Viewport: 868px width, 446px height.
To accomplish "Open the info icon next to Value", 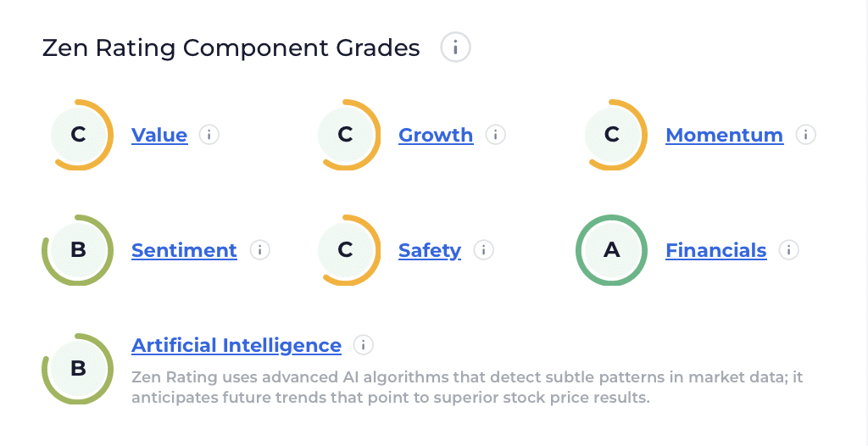I will tap(209, 135).
